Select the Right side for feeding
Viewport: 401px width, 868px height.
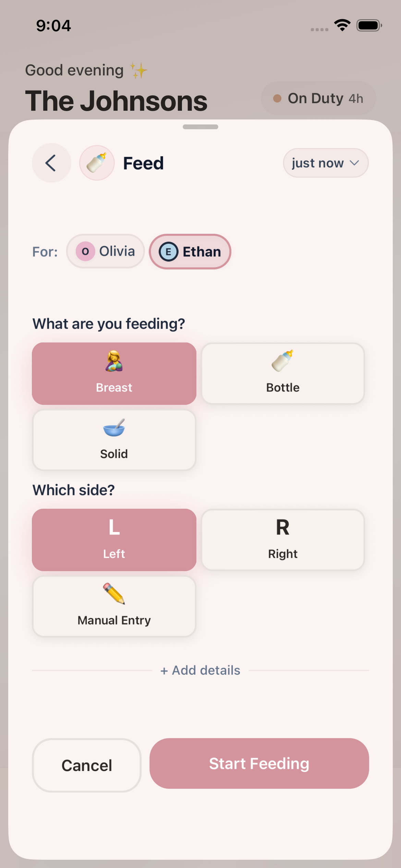coord(283,539)
